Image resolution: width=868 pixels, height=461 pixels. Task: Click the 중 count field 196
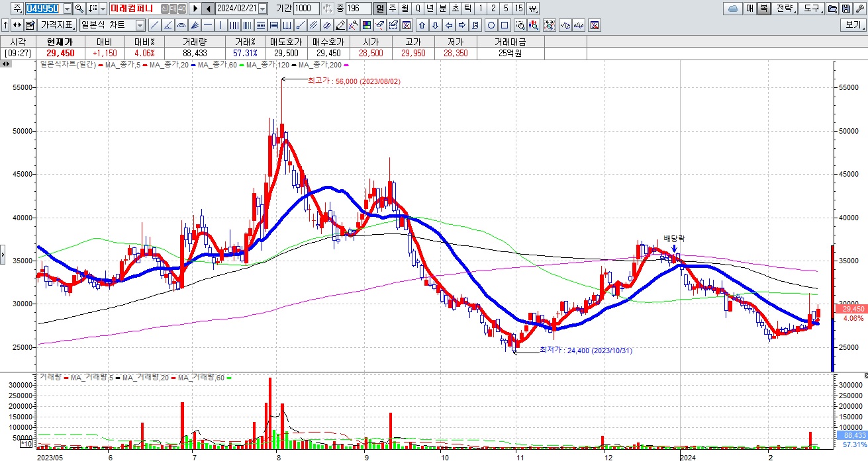[358, 9]
